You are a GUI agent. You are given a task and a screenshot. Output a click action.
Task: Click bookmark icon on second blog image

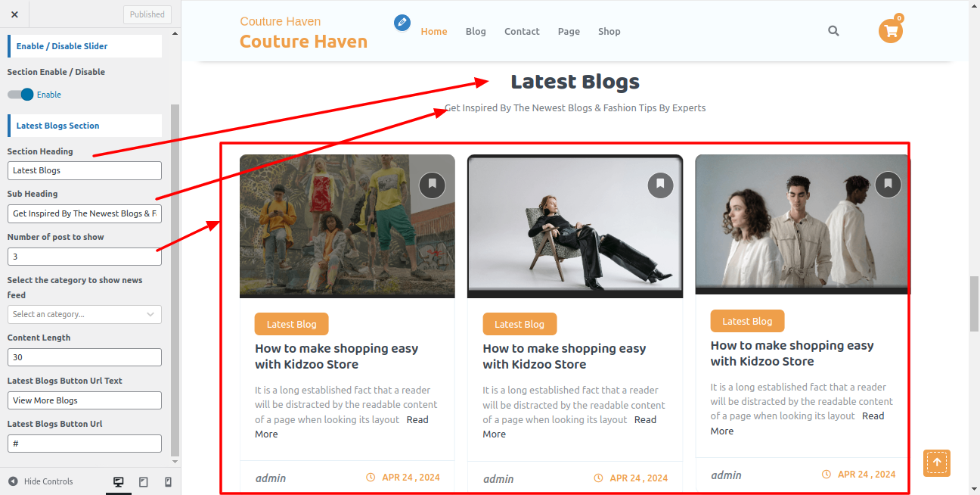click(x=660, y=185)
